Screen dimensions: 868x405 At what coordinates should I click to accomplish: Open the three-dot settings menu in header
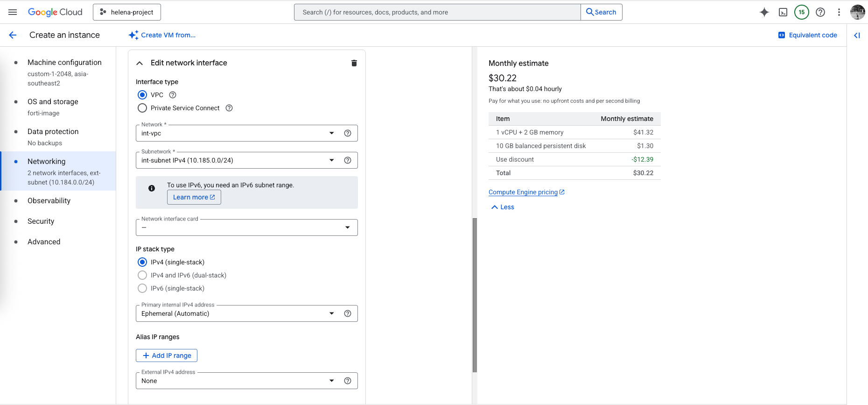pyautogui.click(x=839, y=12)
